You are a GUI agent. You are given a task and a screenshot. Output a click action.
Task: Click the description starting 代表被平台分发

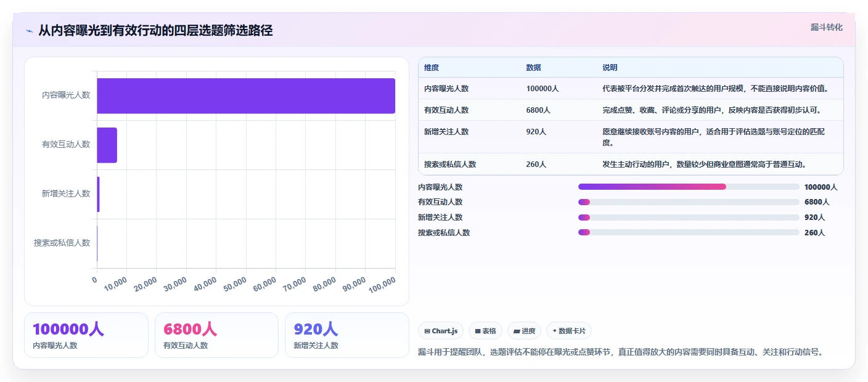click(715, 89)
